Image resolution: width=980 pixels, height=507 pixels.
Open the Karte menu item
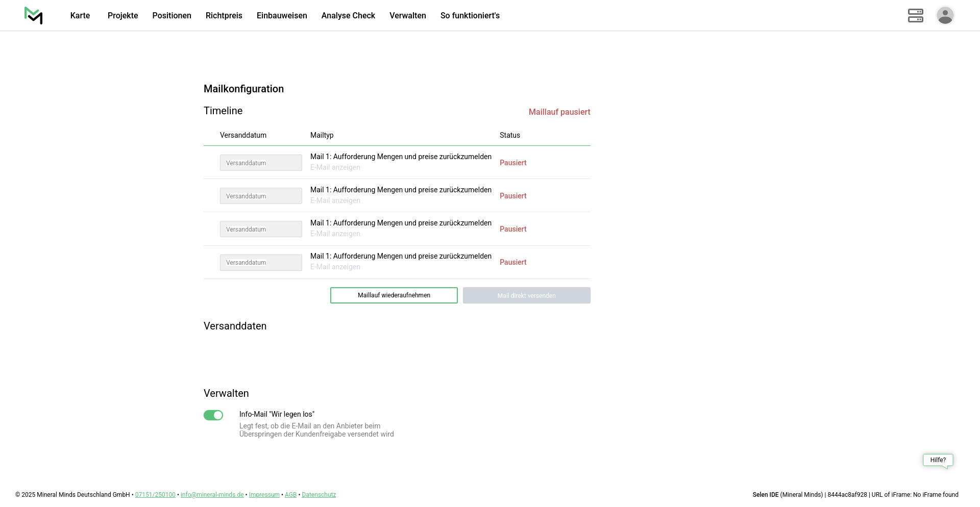click(x=80, y=15)
